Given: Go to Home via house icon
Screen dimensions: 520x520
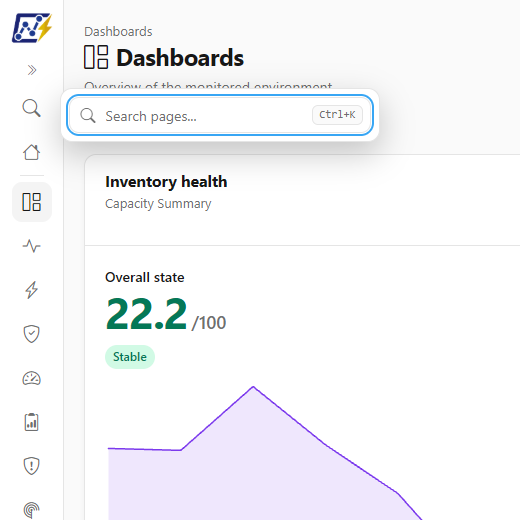Looking at the screenshot, I should [x=32, y=152].
